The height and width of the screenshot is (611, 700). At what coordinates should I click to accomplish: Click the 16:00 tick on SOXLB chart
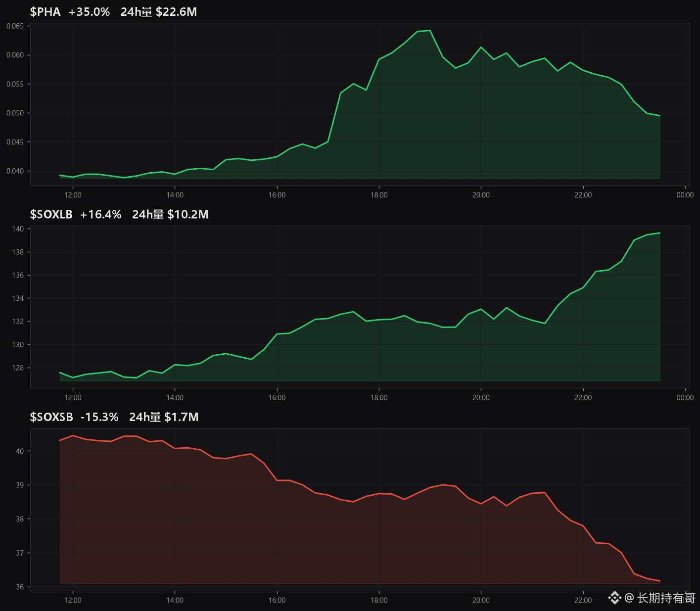277,397
